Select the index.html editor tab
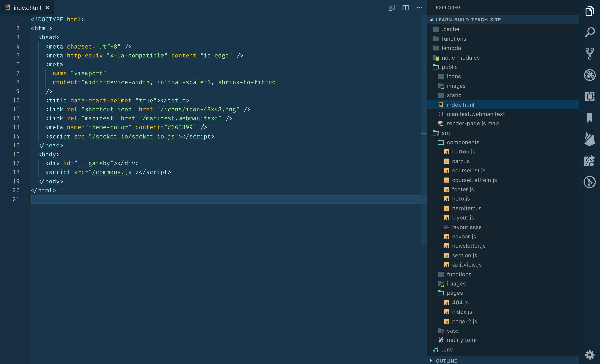The height and width of the screenshot is (364, 600). pos(27,7)
